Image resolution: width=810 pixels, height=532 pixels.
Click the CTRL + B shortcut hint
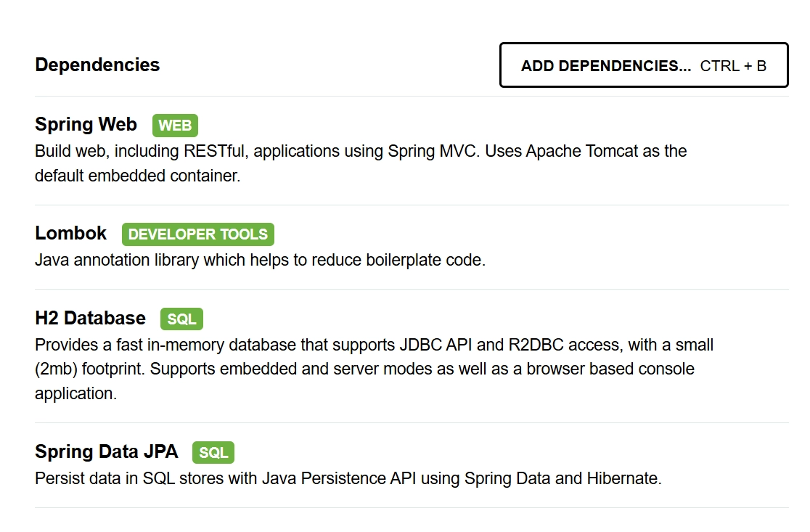(x=733, y=66)
